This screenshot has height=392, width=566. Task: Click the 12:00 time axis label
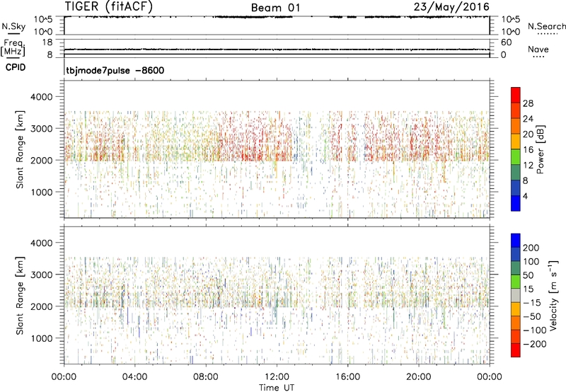pyautogui.click(x=277, y=377)
